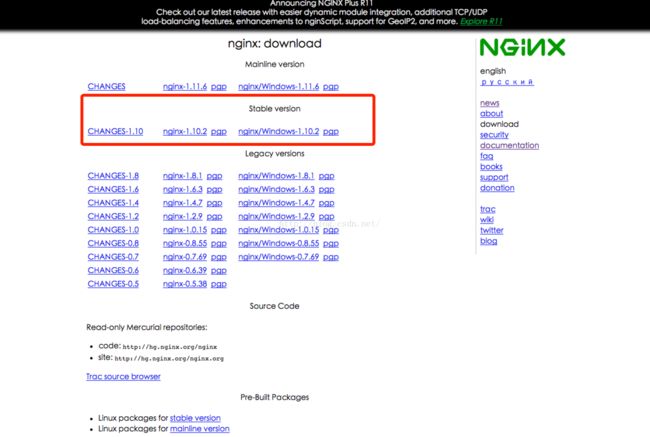The height and width of the screenshot is (437, 650).
Task: Open the Trac source browser link
Action: [123, 376]
